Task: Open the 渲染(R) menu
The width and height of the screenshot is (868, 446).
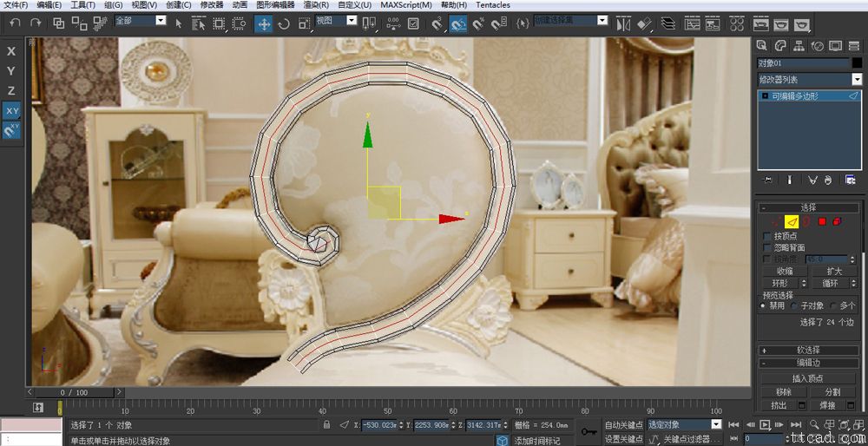Action: point(316,5)
